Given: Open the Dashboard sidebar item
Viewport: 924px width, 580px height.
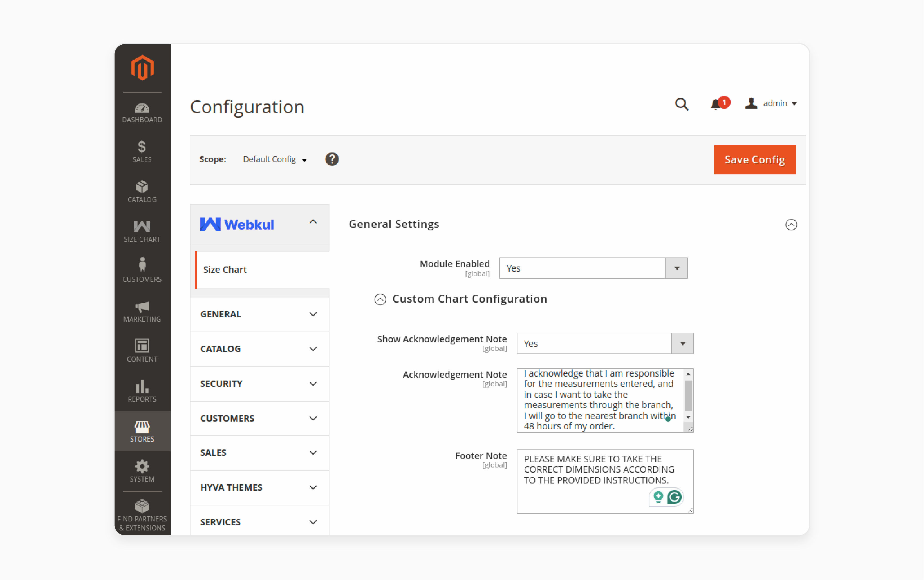Looking at the screenshot, I should pyautogui.click(x=142, y=113).
